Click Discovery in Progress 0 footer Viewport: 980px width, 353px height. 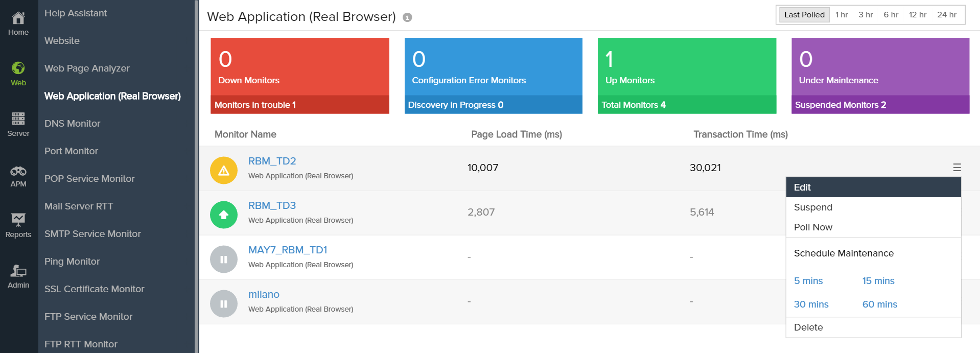(494, 105)
